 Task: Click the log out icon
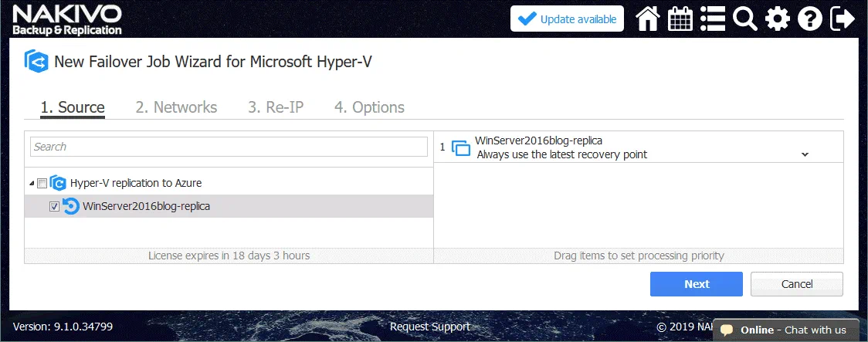click(x=843, y=19)
